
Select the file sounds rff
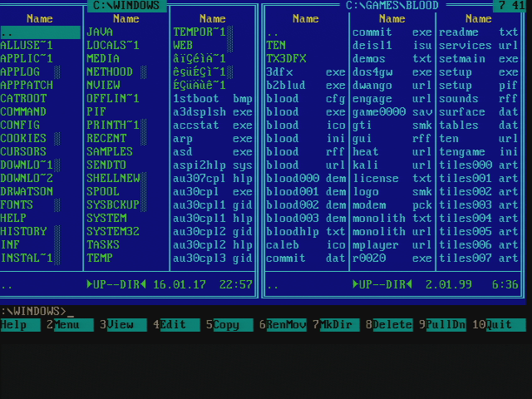click(x=479, y=98)
